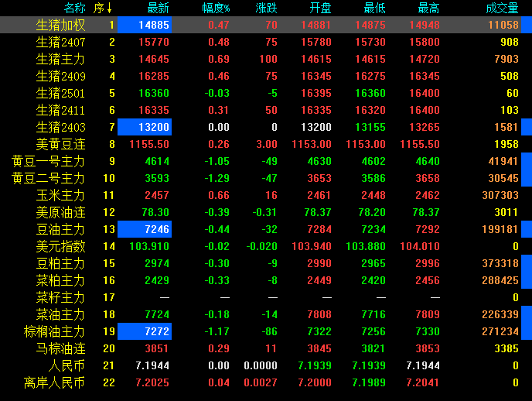Select the 黄豆二号主力 row

click(x=48, y=178)
